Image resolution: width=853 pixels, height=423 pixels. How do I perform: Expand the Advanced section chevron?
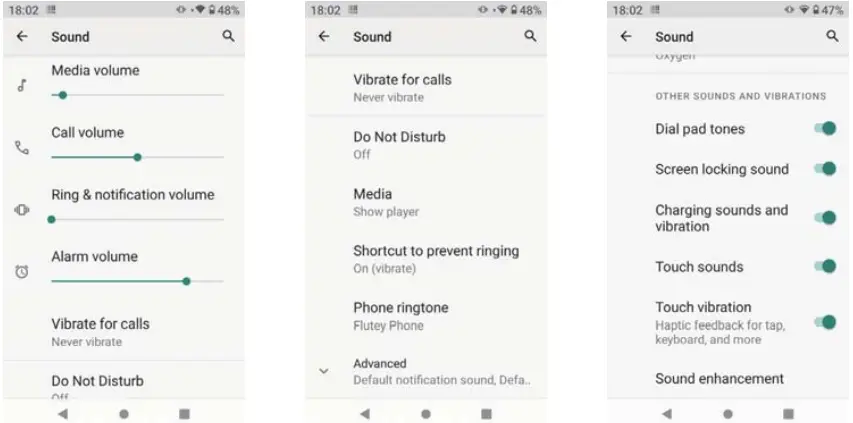(x=324, y=371)
